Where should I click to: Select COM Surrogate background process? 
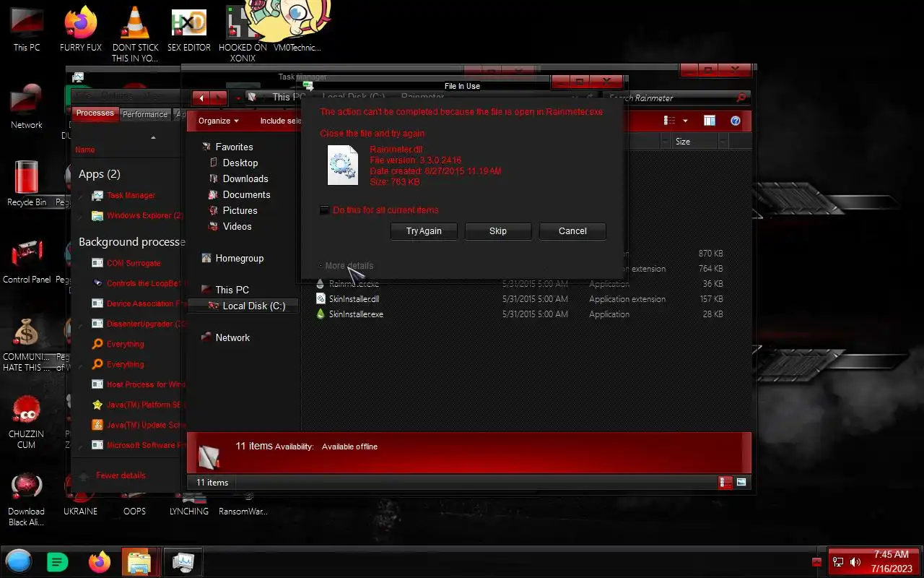coord(134,263)
